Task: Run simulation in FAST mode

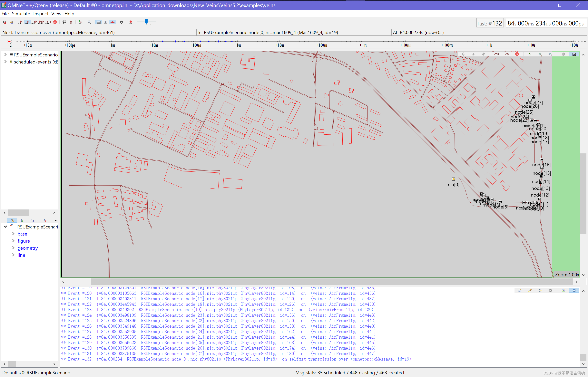Action: [x=34, y=22]
